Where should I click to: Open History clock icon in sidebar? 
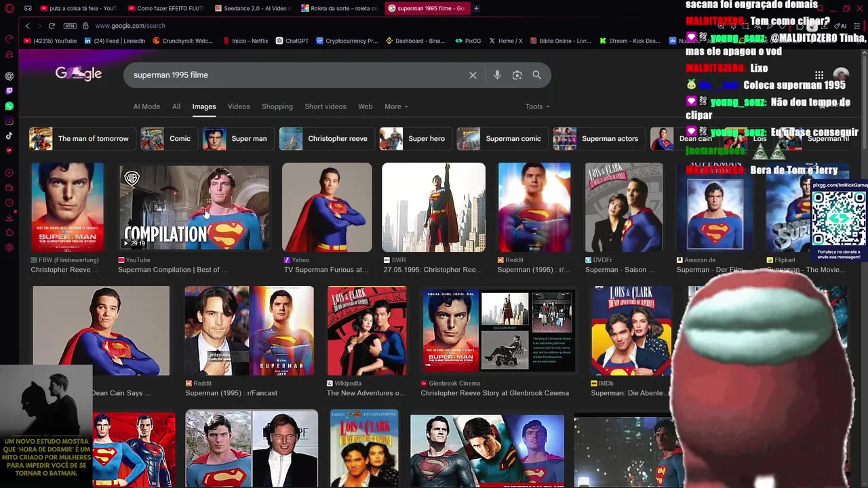(x=9, y=203)
